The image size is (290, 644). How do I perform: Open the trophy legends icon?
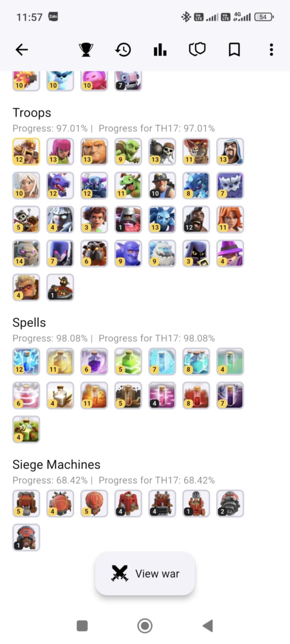(x=86, y=50)
